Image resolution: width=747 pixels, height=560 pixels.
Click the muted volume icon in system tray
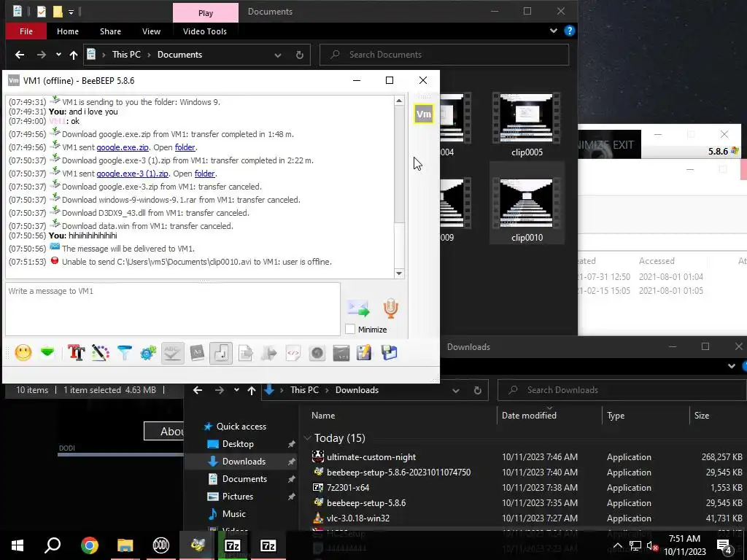[652, 546]
